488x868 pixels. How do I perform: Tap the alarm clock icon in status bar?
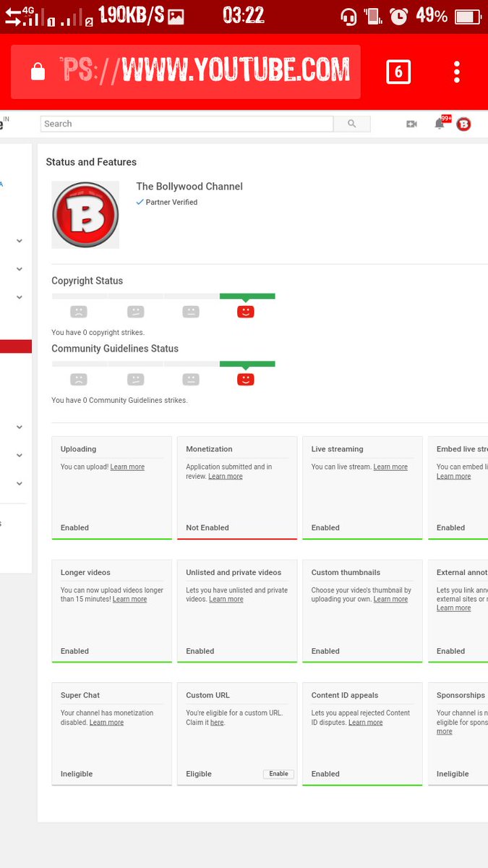(x=399, y=16)
